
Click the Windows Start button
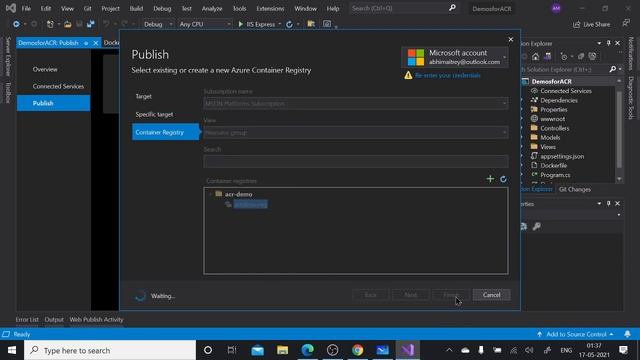[x=12, y=350]
